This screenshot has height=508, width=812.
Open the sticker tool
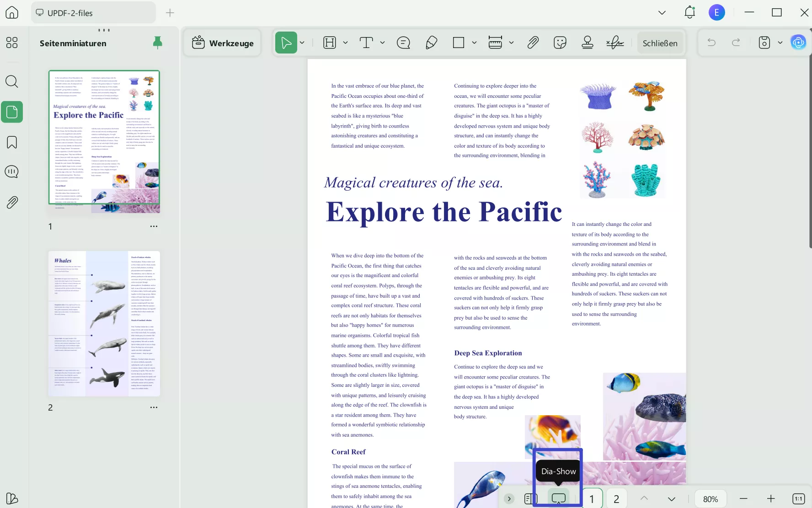[559, 43]
